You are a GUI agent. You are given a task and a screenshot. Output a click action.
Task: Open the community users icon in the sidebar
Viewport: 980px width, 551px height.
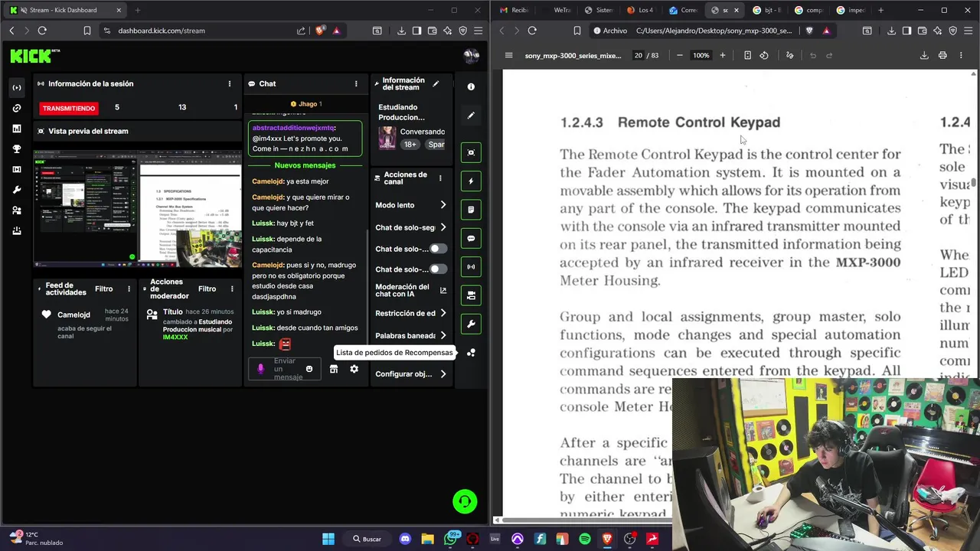(x=17, y=210)
